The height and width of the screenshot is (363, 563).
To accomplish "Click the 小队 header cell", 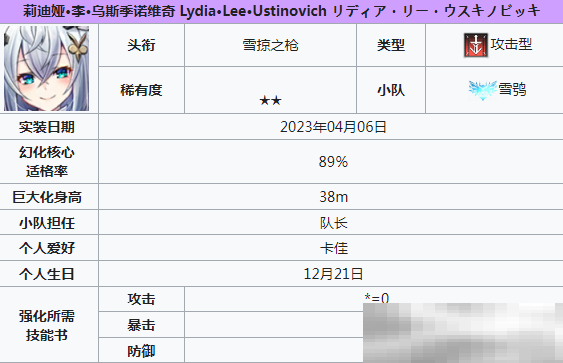I will click(x=391, y=90).
